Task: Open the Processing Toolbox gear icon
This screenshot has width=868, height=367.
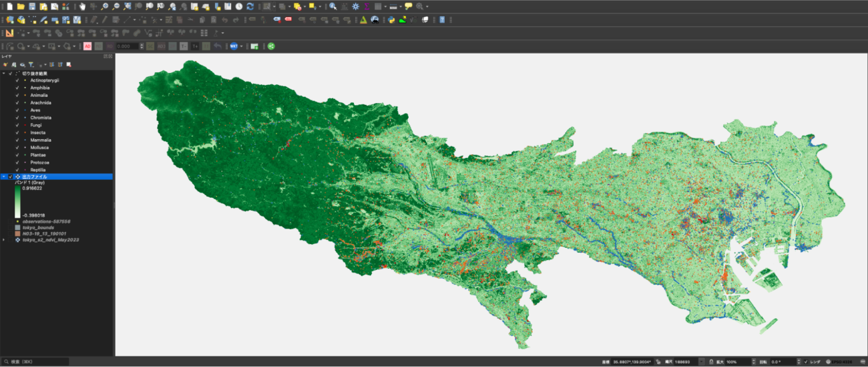Action: pyautogui.click(x=355, y=6)
